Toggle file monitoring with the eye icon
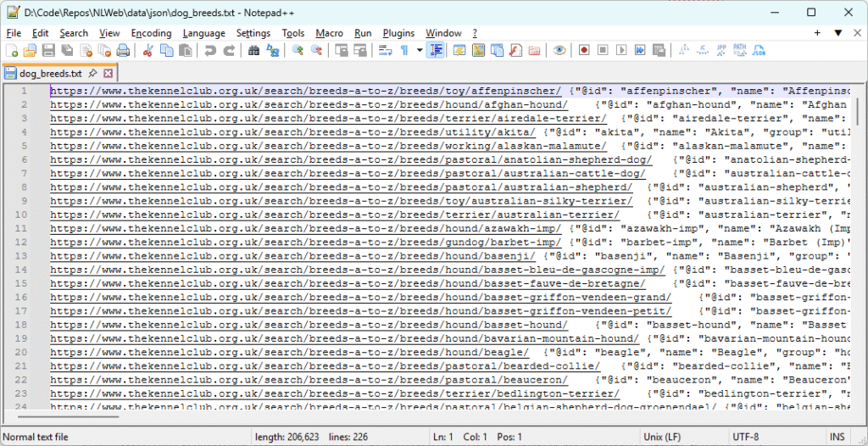 pyautogui.click(x=559, y=51)
